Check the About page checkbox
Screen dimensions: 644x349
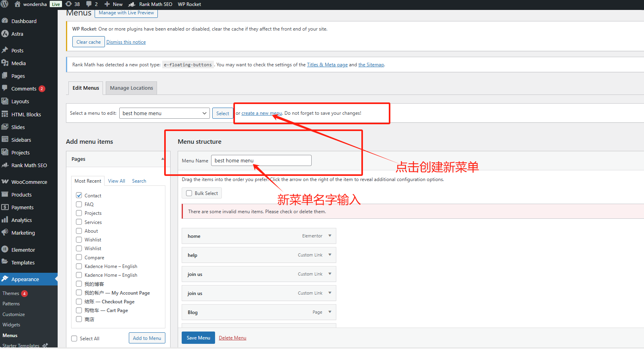click(x=79, y=231)
